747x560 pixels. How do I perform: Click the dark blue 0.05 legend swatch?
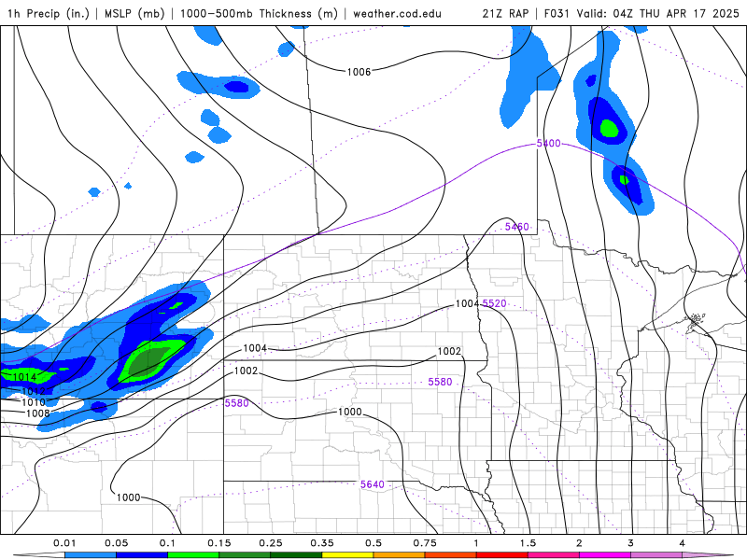click(142, 555)
